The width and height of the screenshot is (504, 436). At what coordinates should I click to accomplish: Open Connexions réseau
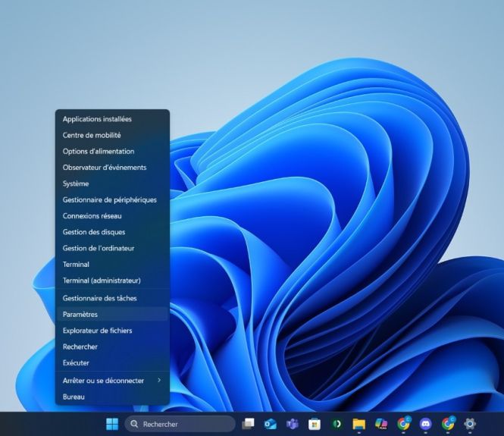coord(112,216)
